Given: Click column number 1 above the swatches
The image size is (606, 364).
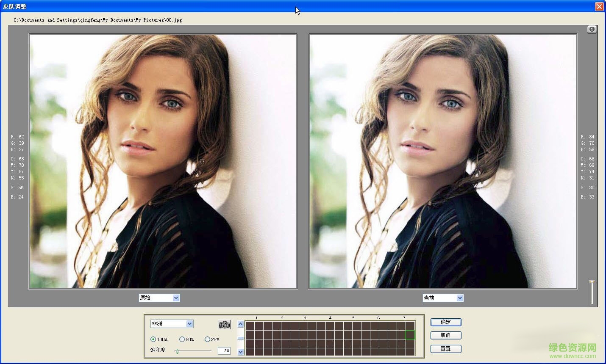Looking at the screenshot, I should coord(256,318).
